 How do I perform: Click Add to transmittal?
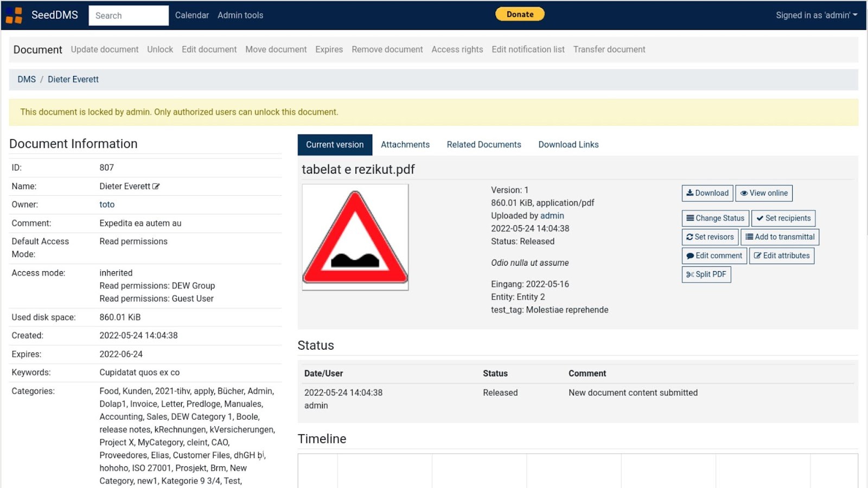tap(780, 237)
